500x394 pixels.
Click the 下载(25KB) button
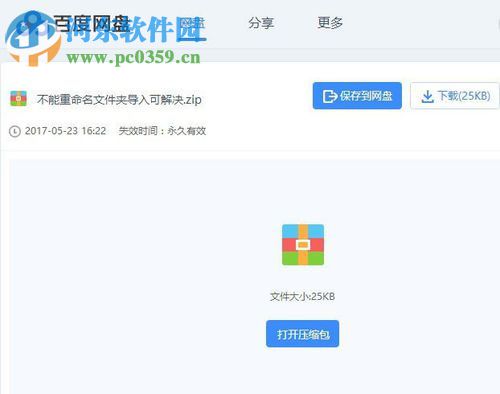(455, 96)
